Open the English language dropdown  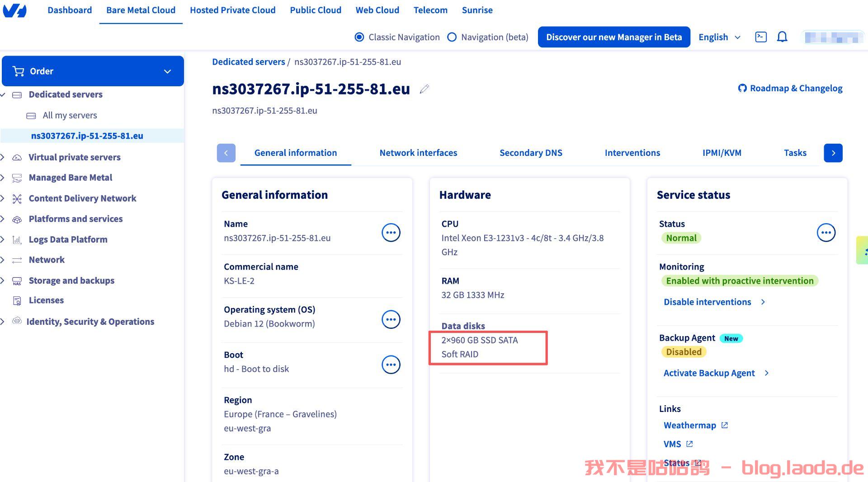[719, 37]
